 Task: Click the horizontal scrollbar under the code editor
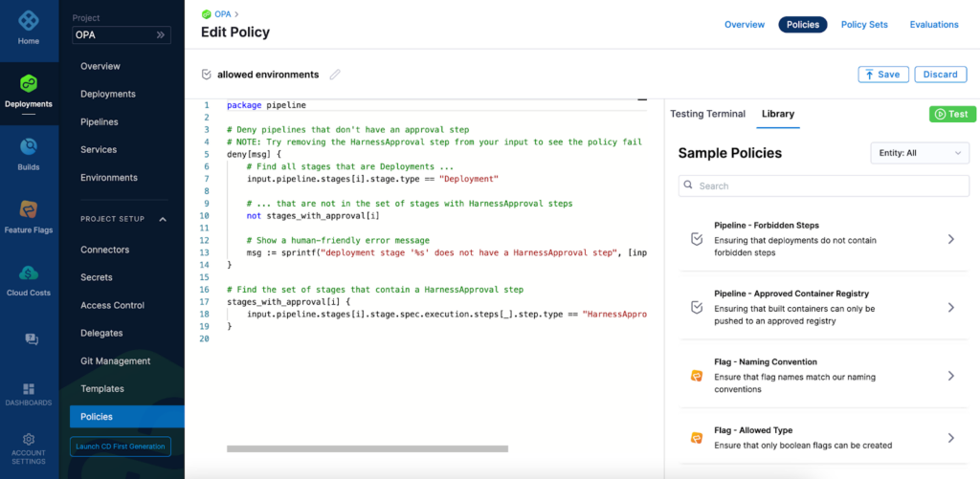[367, 448]
